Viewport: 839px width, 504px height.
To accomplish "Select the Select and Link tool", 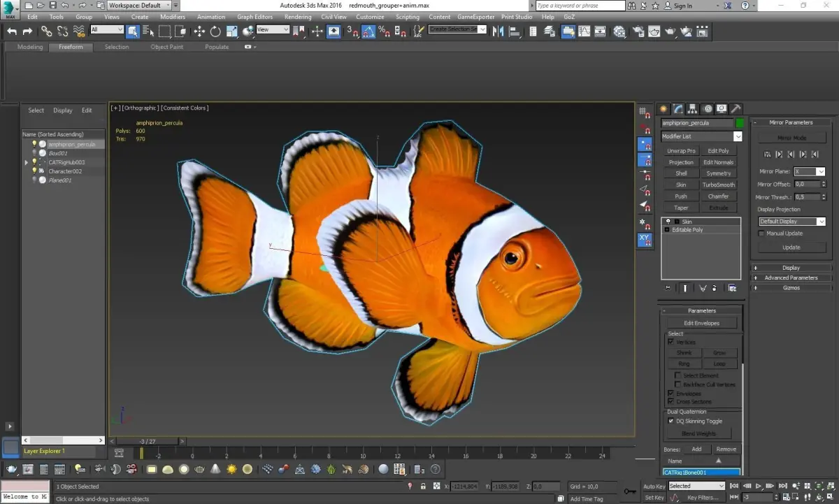I will 46,31.
